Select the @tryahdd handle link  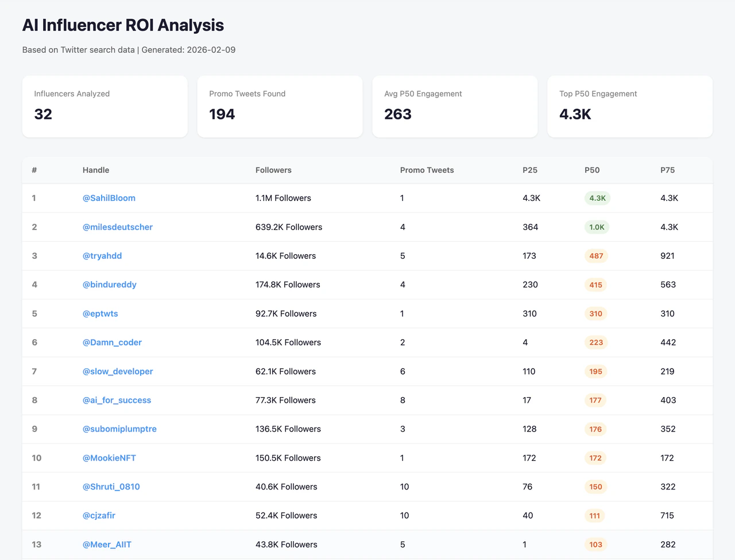click(x=102, y=255)
